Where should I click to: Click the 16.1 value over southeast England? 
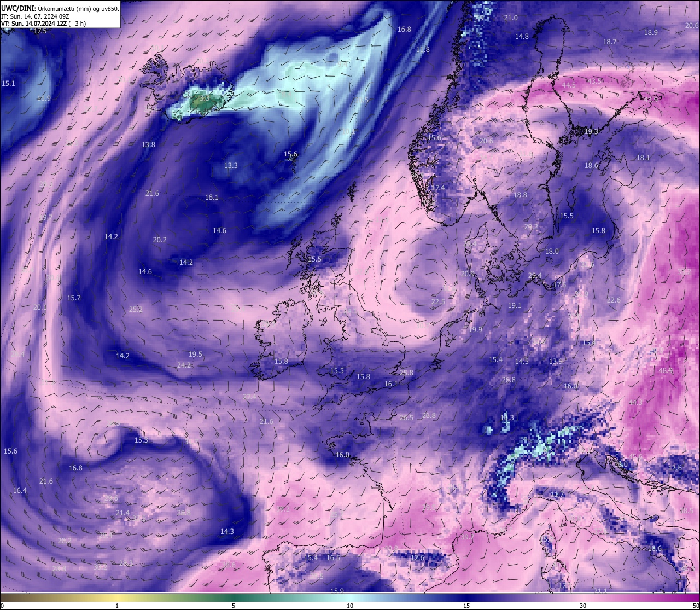[391, 385]
